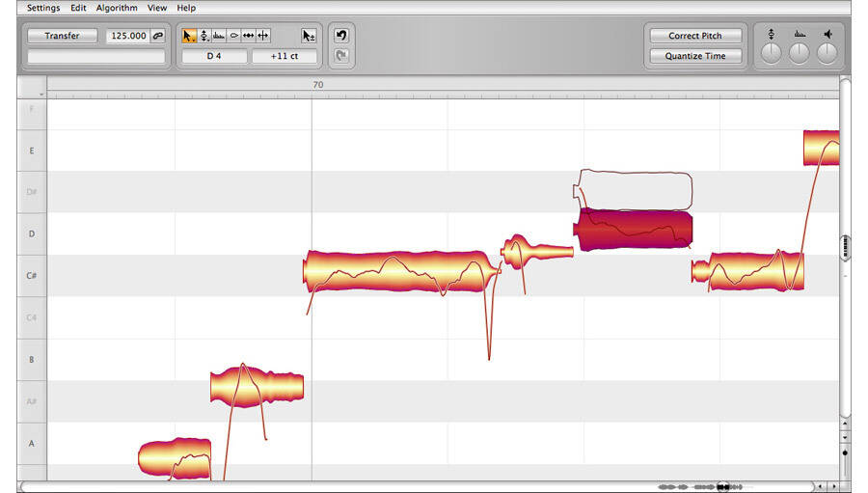Click the vertical zoom slider dot
This screenshot has height=493, width=868.
845,452
